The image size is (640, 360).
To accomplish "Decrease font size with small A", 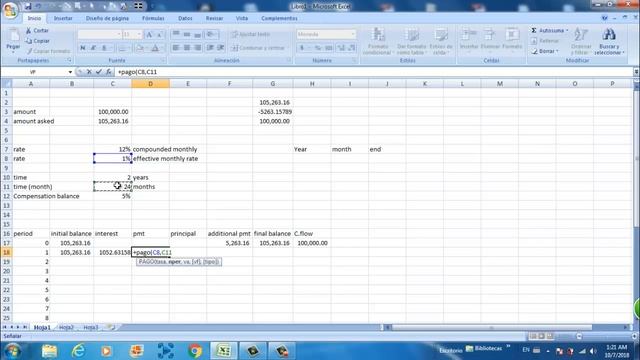I will coord(159,35).
